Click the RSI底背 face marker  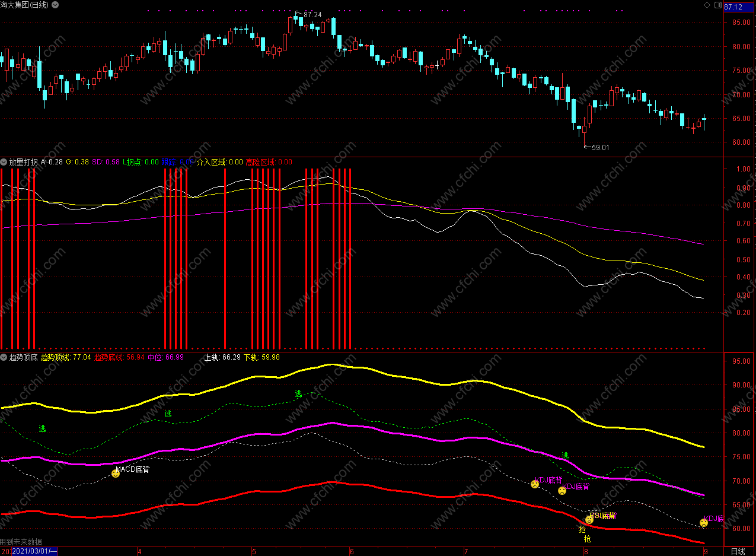[589, 520]
